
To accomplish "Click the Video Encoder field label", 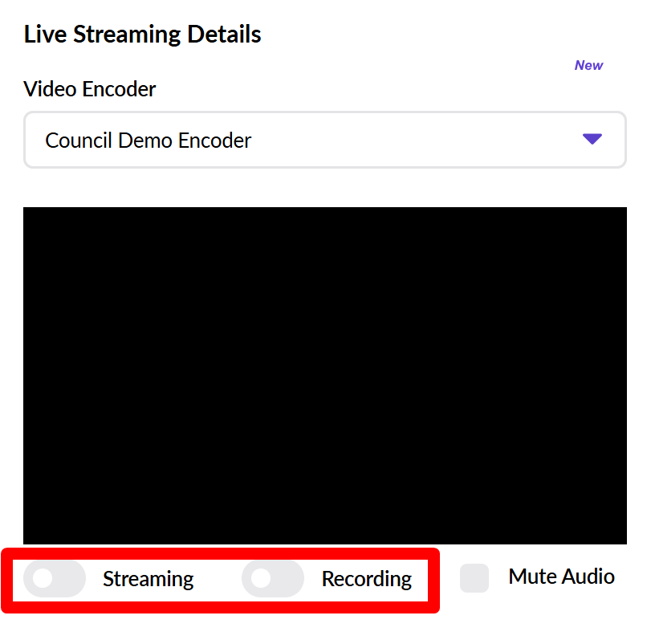I will [x=90, y=89].
